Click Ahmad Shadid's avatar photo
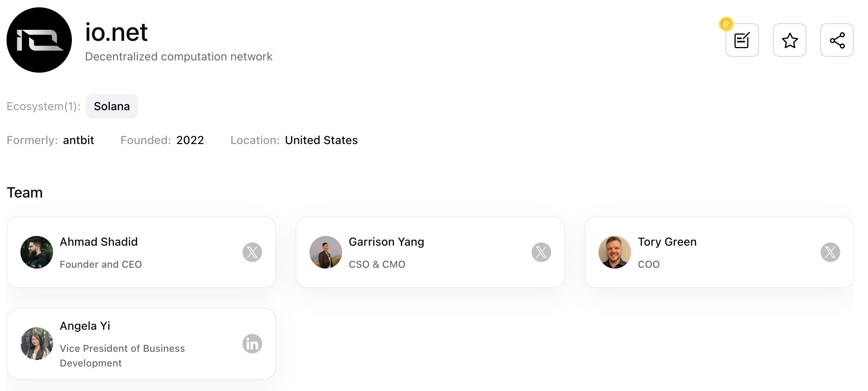 (x=37, y=252)
